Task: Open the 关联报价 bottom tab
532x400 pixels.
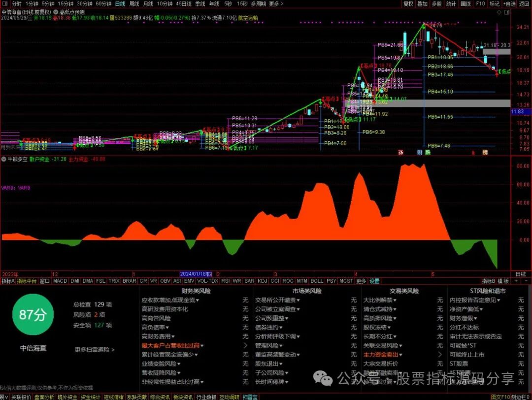Action: (21, 397)
